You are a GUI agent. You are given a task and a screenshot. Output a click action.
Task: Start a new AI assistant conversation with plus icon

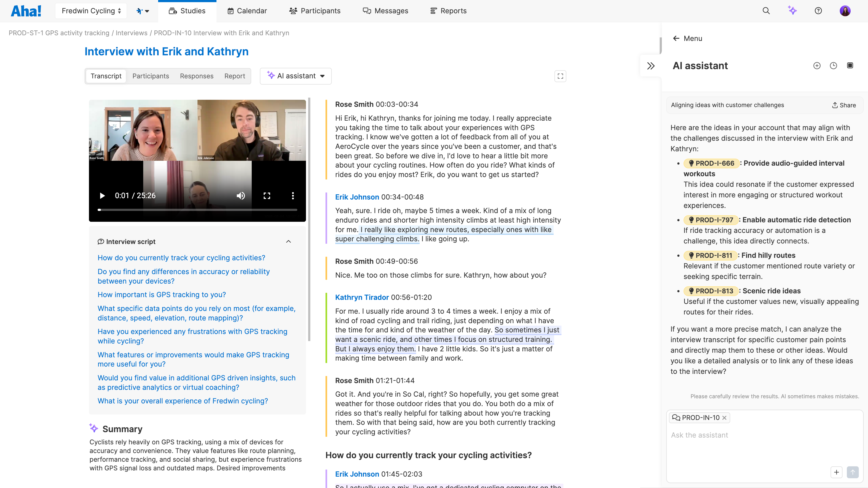pyautogui.click(x=817, y=66)
